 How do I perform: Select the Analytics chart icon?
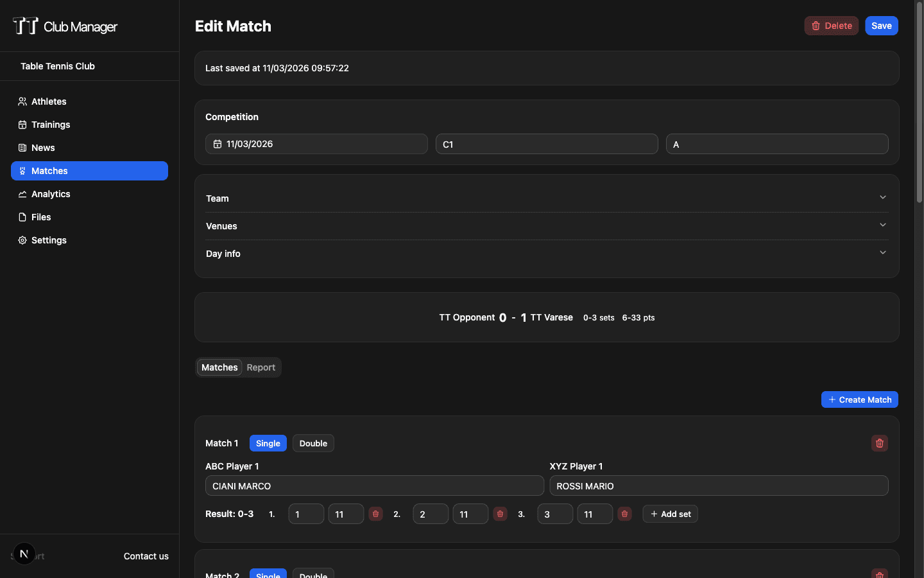[22, 194]
